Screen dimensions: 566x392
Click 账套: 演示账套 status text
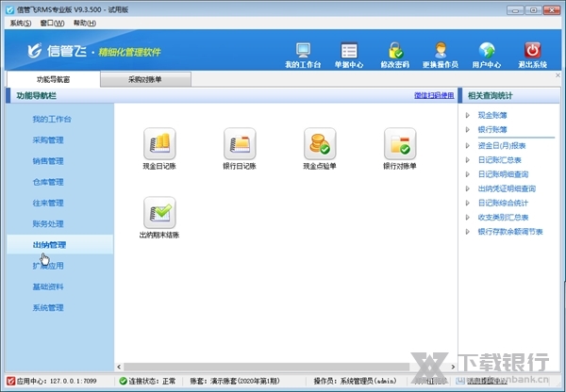[235, 381]
